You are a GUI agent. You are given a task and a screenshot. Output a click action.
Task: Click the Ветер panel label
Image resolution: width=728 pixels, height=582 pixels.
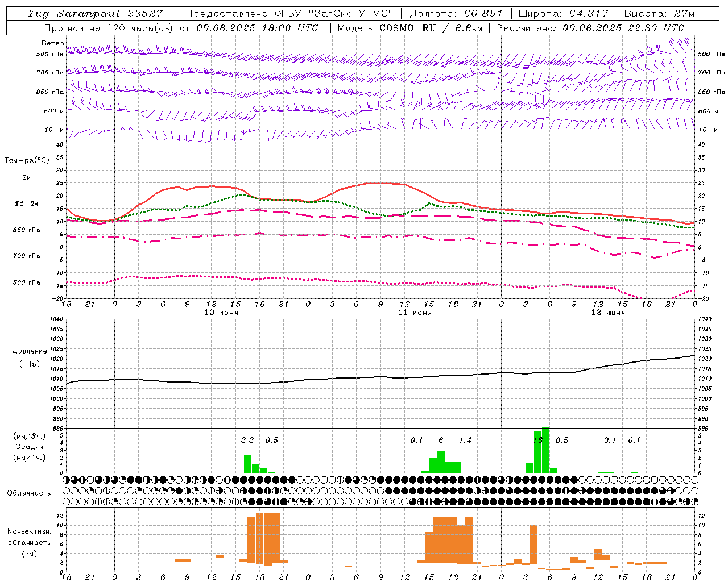[x=52, y=43]
